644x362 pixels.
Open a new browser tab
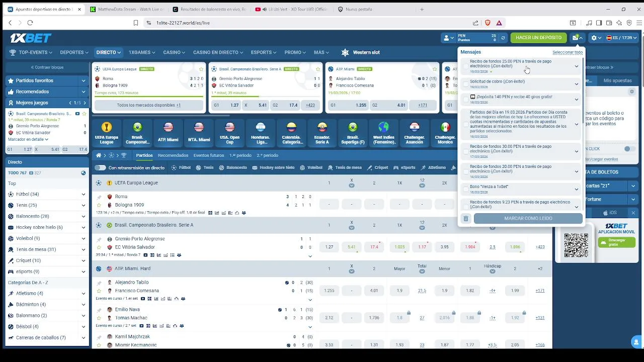422,9
